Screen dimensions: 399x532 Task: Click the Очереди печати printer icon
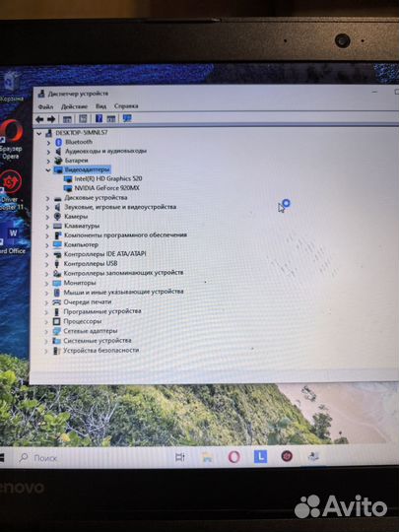pyautogui.click(x=57, y=302)
